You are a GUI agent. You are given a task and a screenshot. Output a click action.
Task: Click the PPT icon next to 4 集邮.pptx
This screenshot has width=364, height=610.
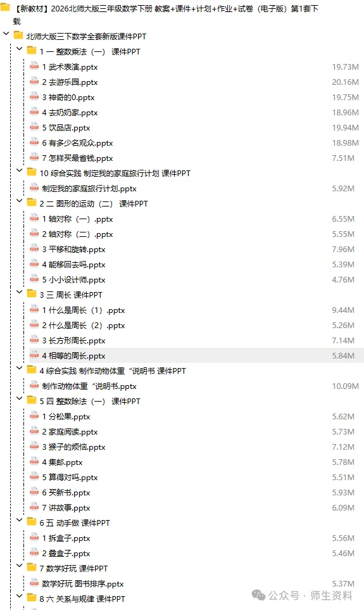tap(34, 461)
